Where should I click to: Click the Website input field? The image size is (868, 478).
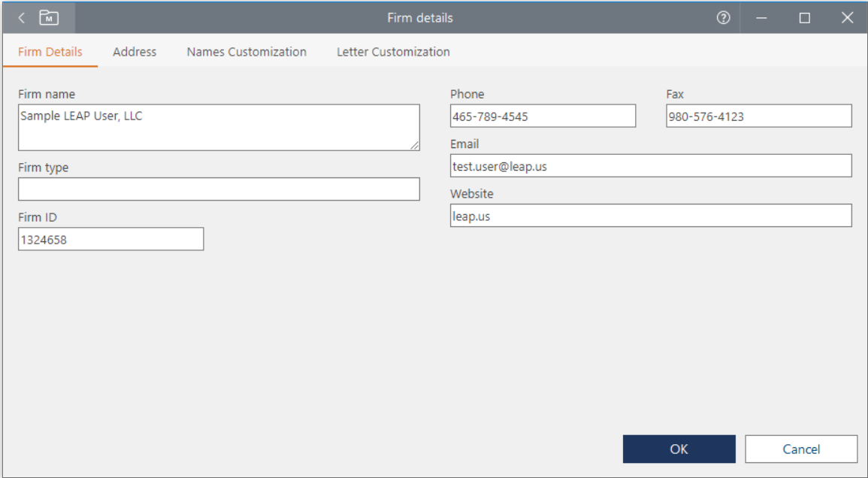coord(651,216)
